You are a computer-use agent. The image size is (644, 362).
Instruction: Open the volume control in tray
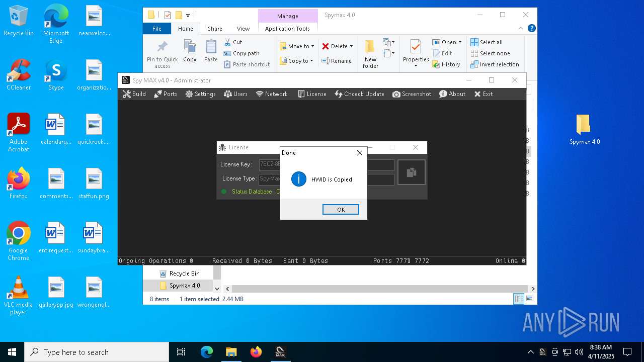coord(579,352)
